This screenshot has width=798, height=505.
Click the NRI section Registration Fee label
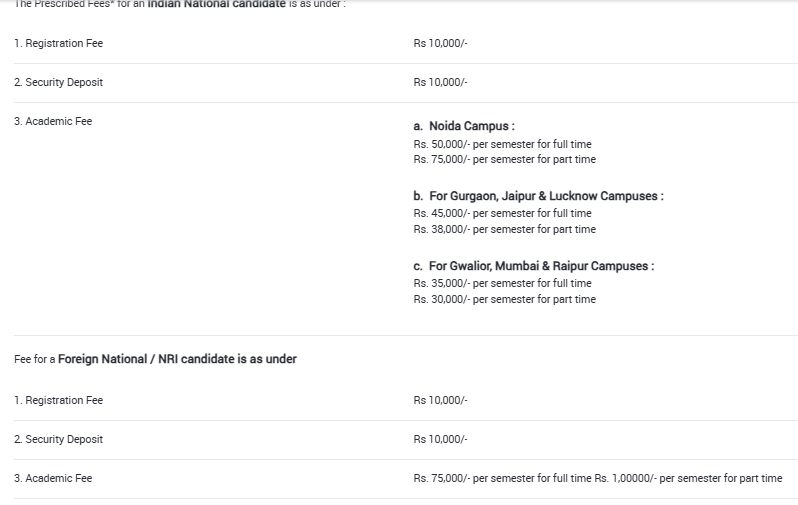click(x=59, y=400)
